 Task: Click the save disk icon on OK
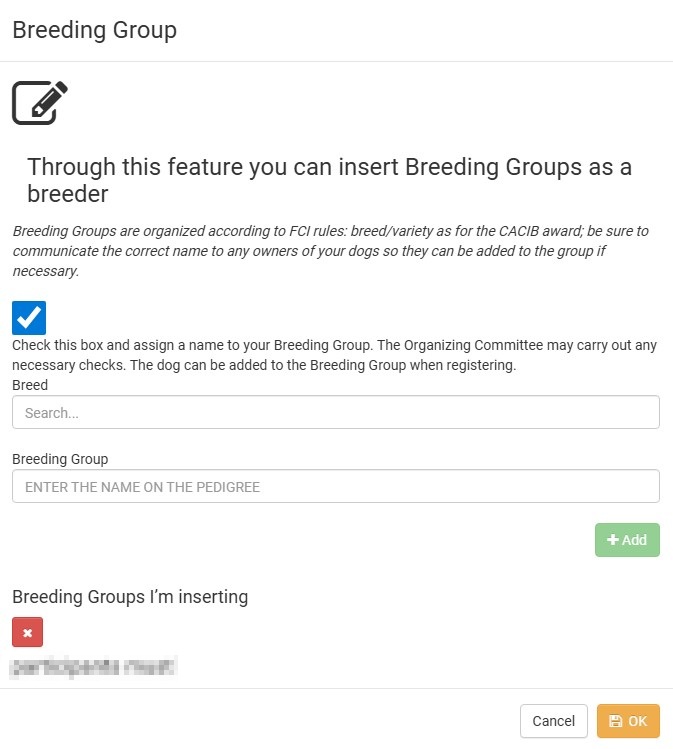[x=615, y=721]
